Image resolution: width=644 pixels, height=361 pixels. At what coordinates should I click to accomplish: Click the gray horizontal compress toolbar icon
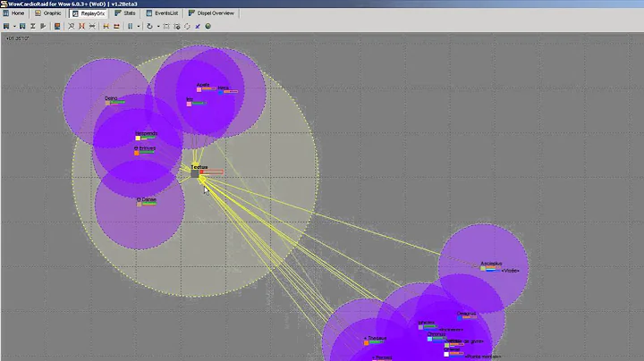point(92,26)
